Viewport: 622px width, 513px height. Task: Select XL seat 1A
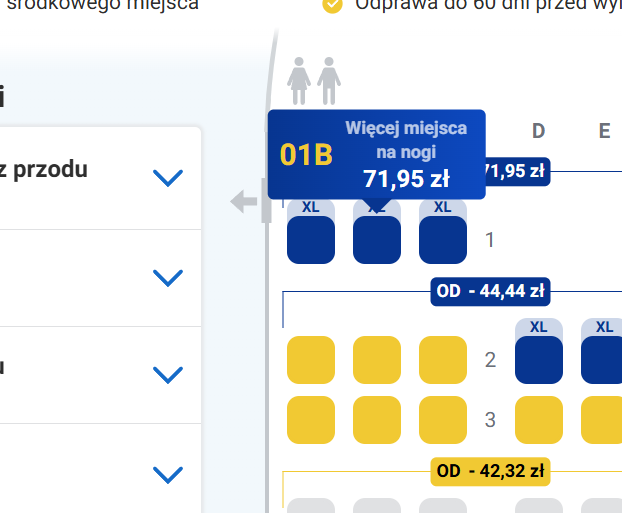(x=310, y=240)
